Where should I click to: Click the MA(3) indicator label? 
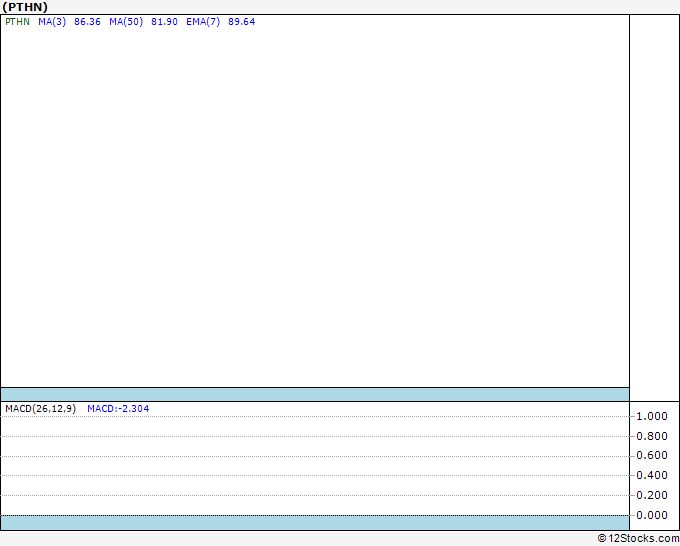(52, 22)
